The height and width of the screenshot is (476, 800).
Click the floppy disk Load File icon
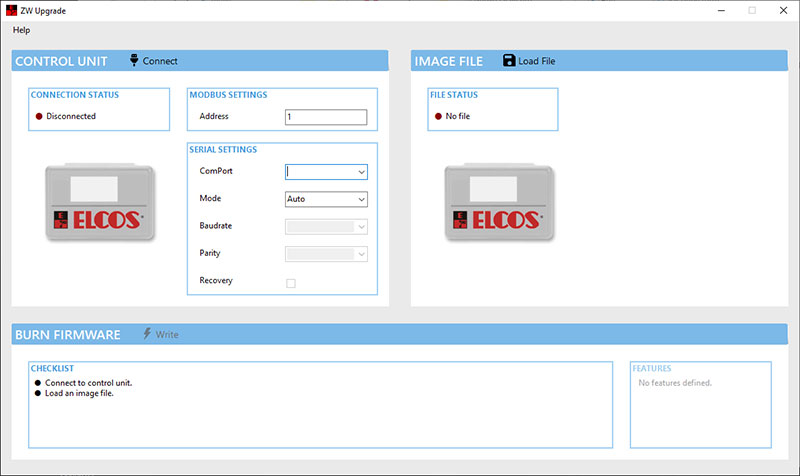509,61
